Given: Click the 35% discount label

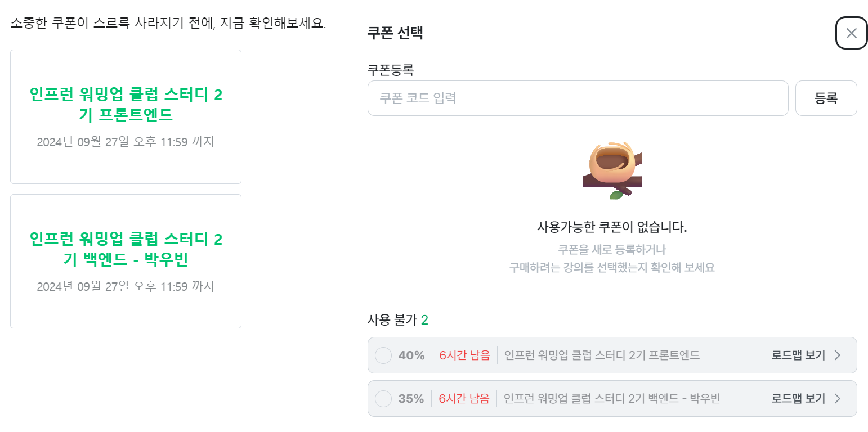Looking at the screenshot, I should tap(411, 399).
